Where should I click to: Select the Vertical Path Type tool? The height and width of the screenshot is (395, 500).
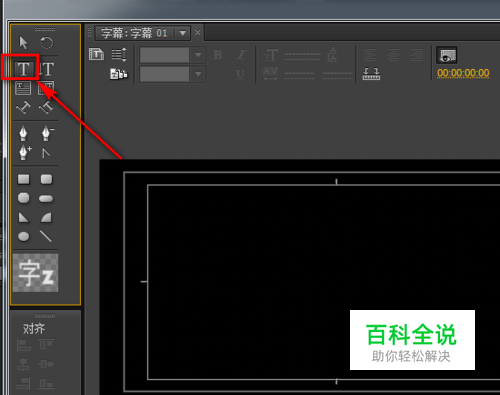tap(46, 108)
